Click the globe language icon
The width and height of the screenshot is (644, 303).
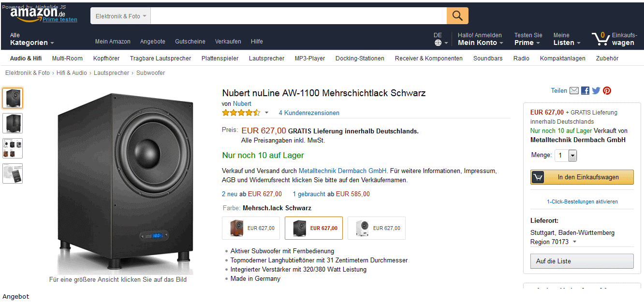[438, 43]
